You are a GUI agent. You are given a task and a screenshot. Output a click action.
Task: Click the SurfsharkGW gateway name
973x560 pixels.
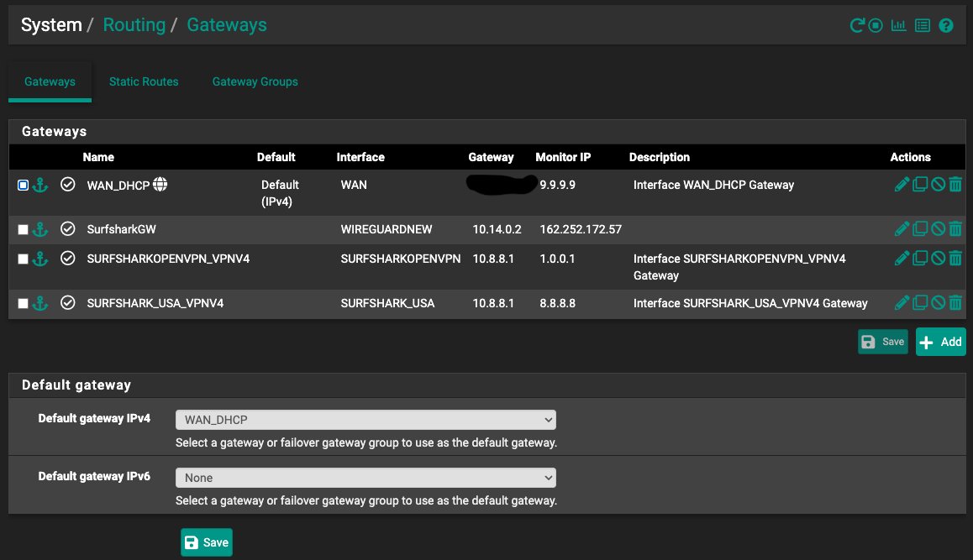(x=122, y=229)
